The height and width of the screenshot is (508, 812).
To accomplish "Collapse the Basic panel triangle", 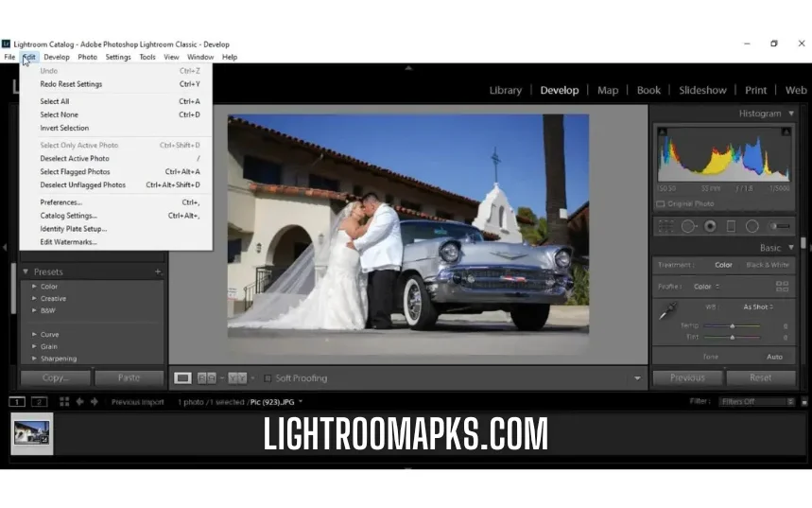I will 791,248.
